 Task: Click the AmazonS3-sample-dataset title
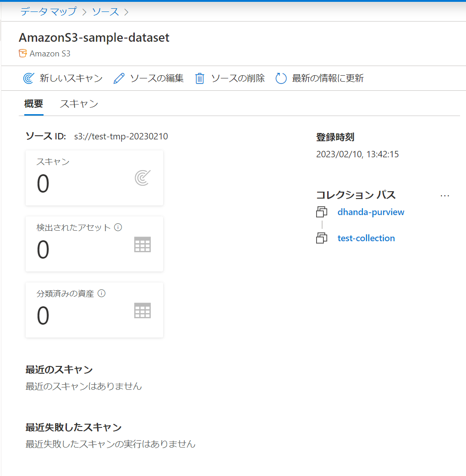[x=94, y=38]
